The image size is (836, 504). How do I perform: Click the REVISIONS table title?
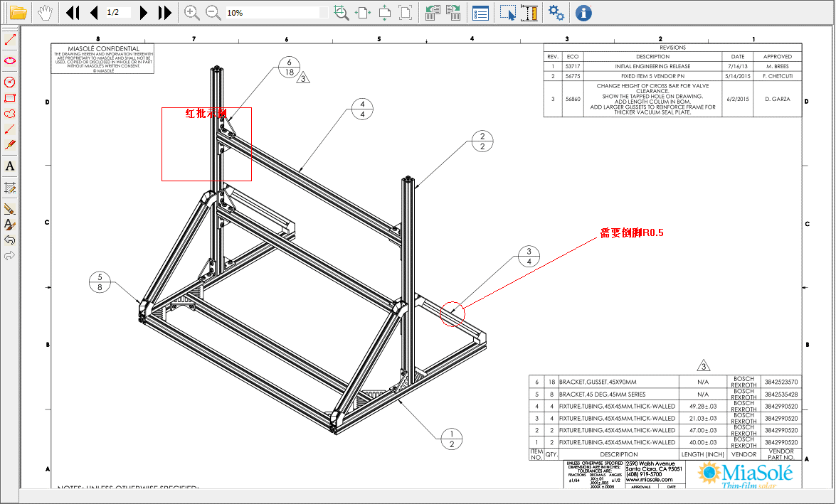[673, 48]
